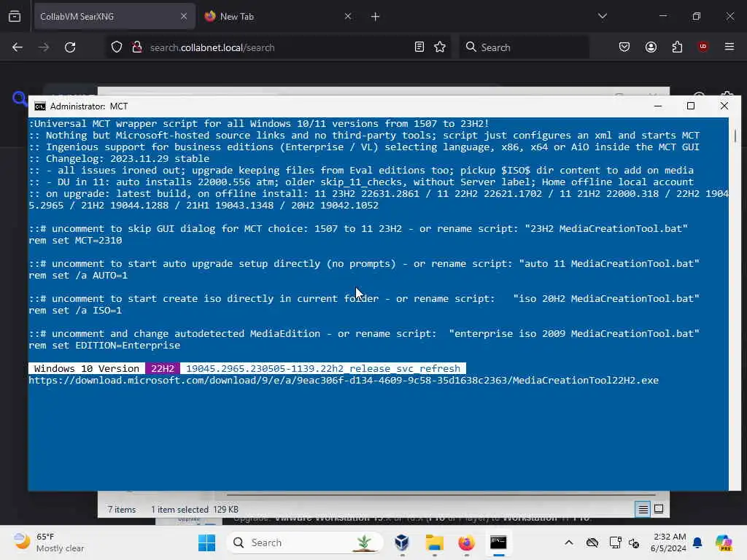Open the network display tray icon
This screenshot has height=560, width=747.
click(615, 542)
